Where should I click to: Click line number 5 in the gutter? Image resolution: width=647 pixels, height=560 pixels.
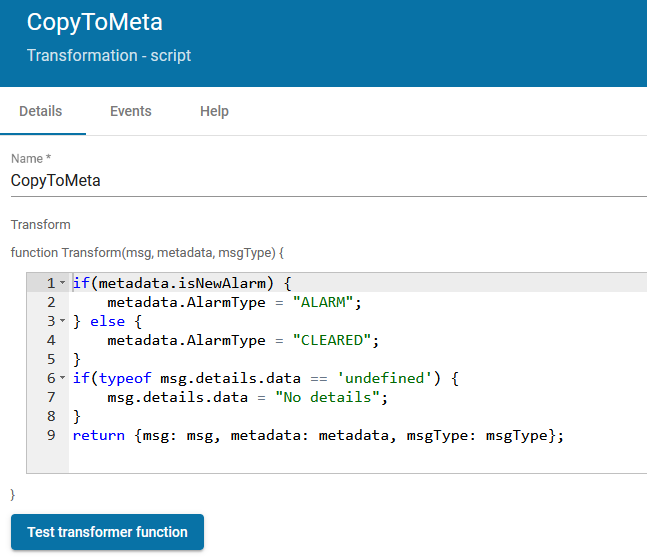click(x=51, y=359)
